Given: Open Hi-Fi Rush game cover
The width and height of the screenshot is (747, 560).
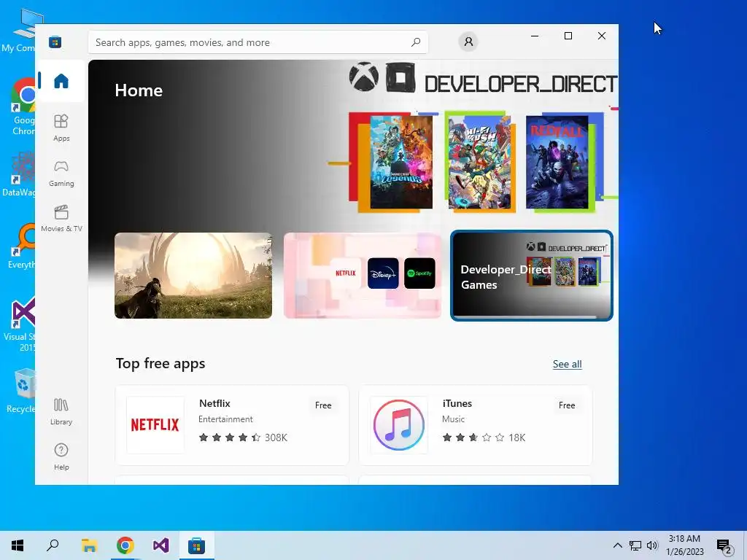Looking at the screenshot, I should 479,163.
